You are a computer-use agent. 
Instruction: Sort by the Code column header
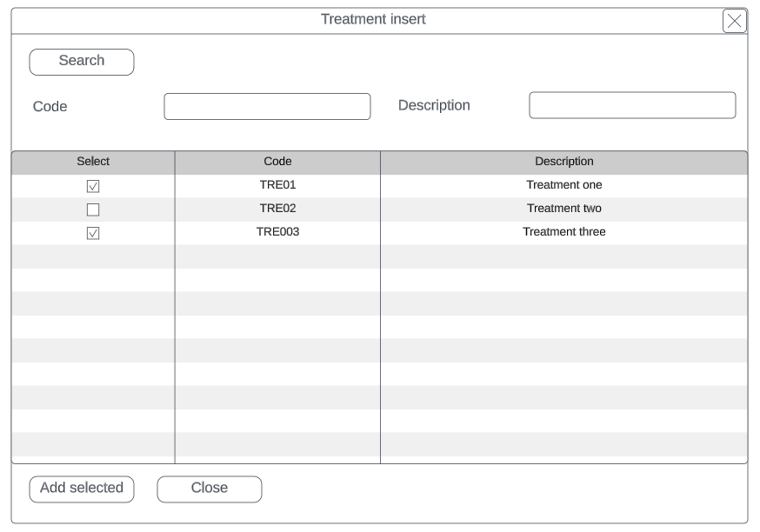pos(277,162)
